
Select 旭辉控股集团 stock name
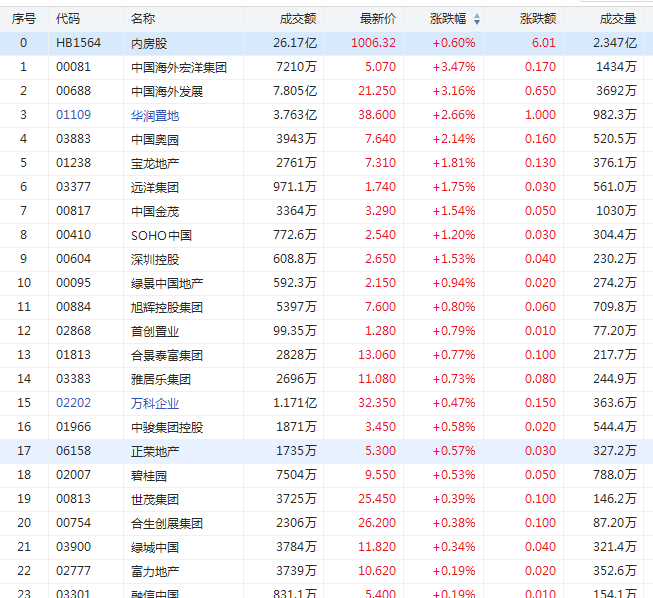(x=167, y=307)
